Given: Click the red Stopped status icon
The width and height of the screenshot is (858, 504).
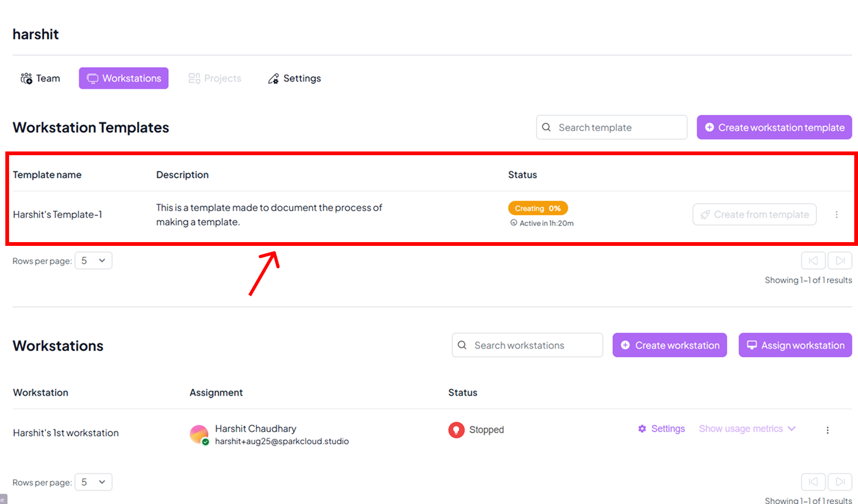Looking at the screenshot, I should point(456,430).
